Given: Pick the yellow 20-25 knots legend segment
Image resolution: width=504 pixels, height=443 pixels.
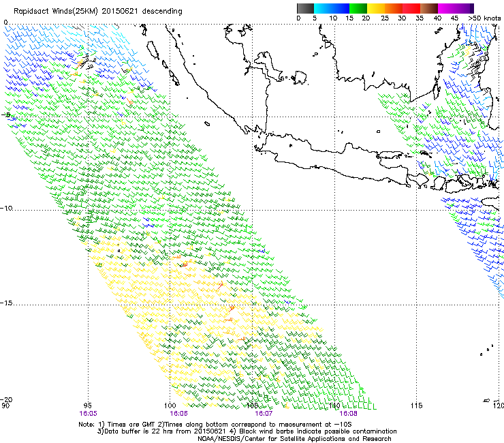Looking at the screenshot, I should pos(376,8).
